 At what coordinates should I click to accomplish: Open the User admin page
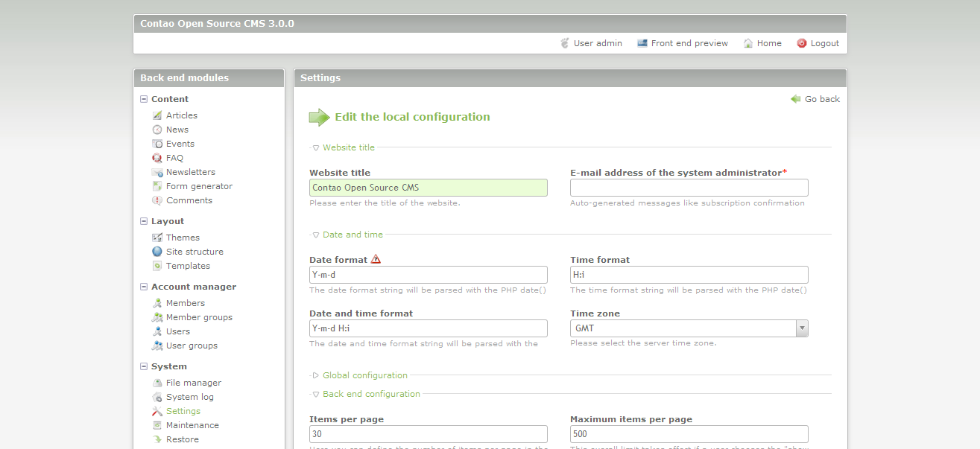pyautogui.click(x=597, y=42)
